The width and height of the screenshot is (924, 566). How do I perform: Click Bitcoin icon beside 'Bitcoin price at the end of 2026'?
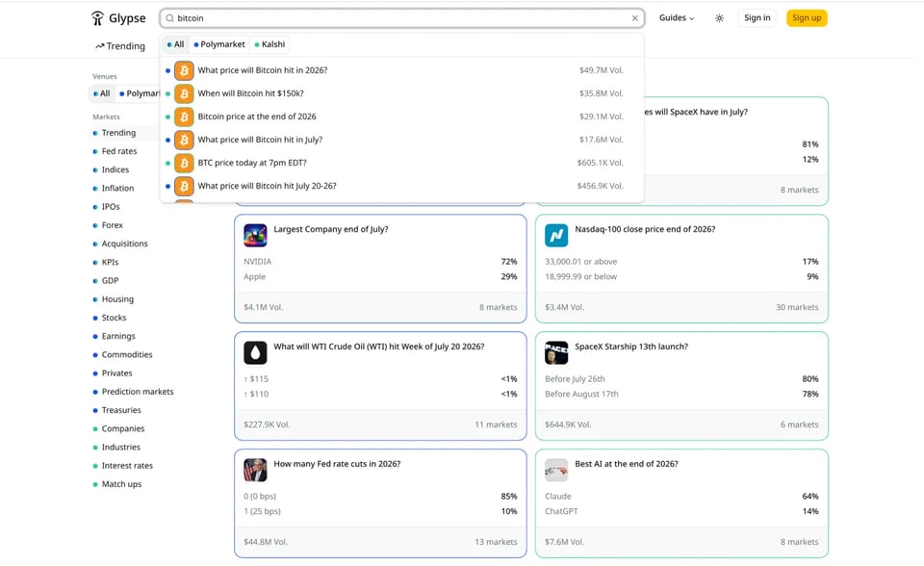(x=184, y=116)
